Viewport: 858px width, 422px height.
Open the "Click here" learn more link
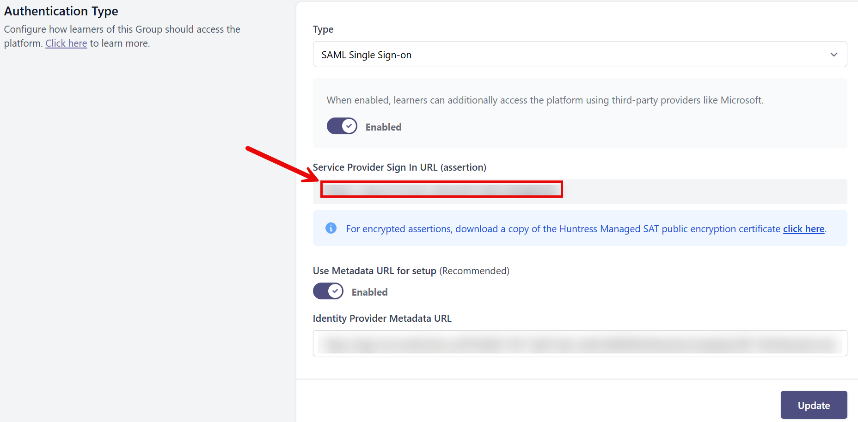pos(66,43)
